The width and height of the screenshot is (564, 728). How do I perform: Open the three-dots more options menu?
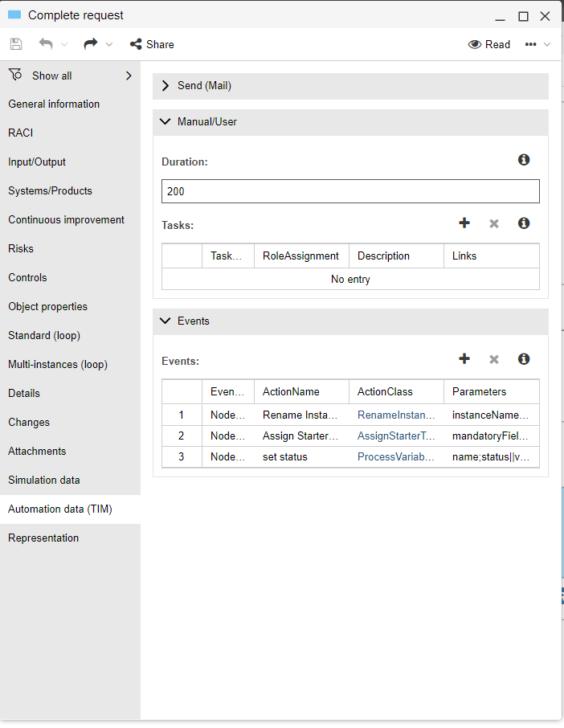pos(531,44)
